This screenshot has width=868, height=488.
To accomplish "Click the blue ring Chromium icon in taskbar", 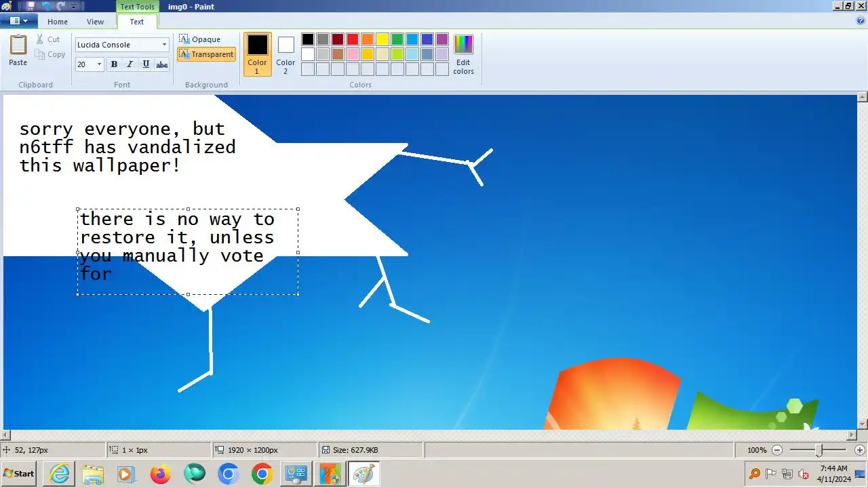I will coord(229,474).
